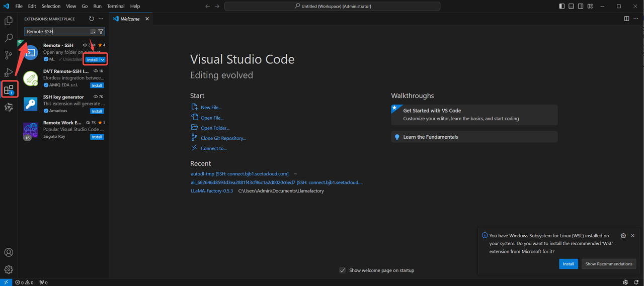
Task: Toggle panel visibility in title bar
Action: point(571,6)
